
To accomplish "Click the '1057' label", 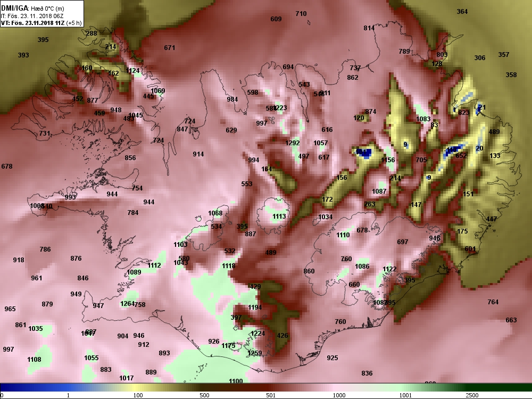I will [320, 143].
